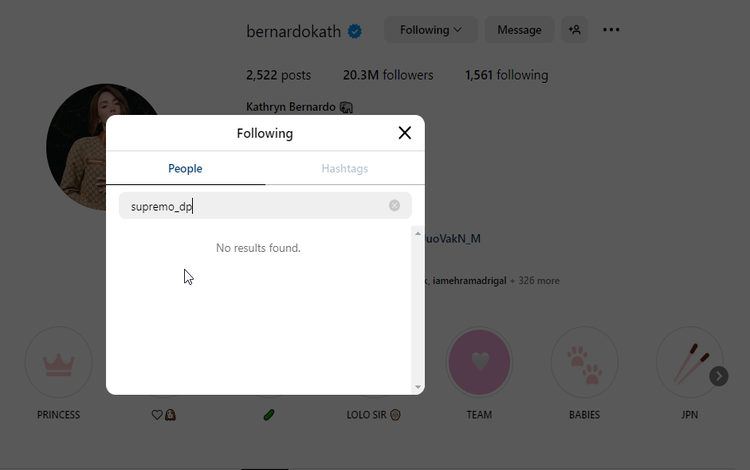Close the Following dialog

(404, 133)
